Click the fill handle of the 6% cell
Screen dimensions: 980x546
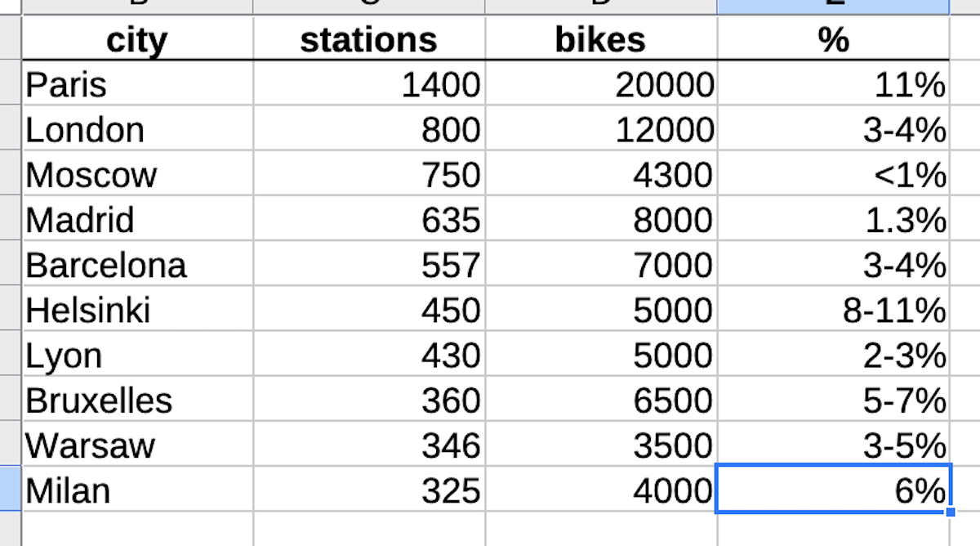(x=950, y=512)
